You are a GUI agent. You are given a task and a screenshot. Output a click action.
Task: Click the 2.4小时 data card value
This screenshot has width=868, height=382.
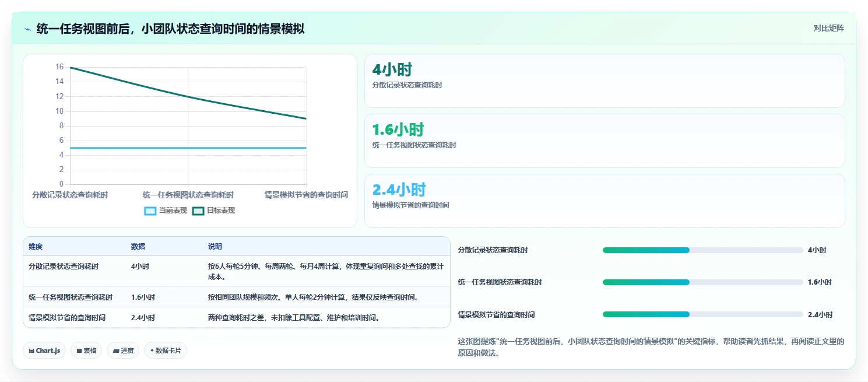pos(399,190)
